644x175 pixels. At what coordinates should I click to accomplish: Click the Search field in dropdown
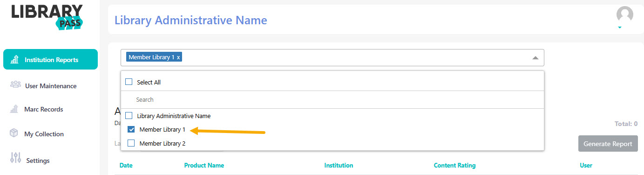[332, 99]
